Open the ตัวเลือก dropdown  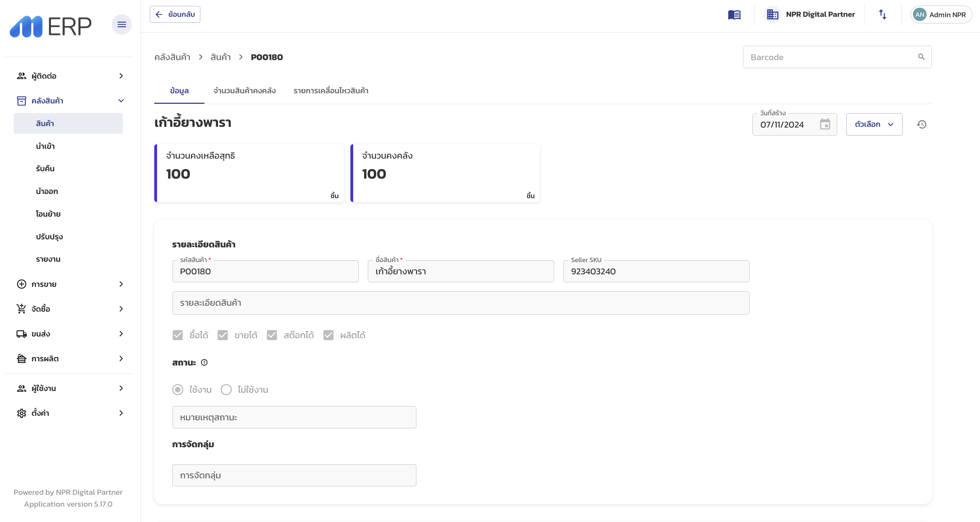coord(874,124)
